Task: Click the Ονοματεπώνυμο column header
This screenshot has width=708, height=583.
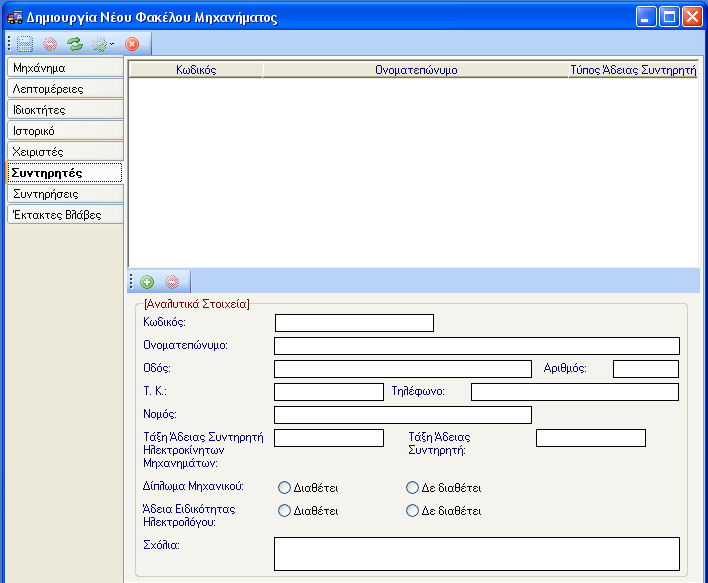Action: (416, 70)
